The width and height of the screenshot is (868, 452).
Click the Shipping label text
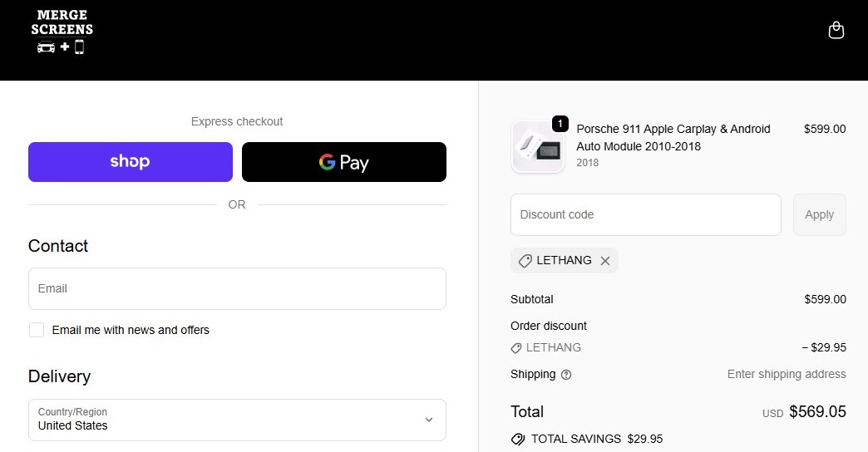[533, 374]
